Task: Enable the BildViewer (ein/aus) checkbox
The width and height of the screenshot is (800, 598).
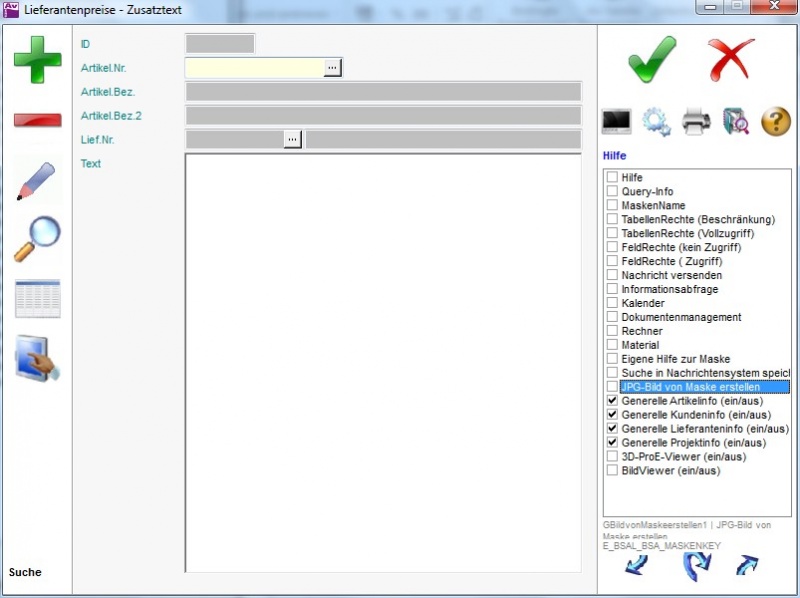Action: tap(612, 471)
